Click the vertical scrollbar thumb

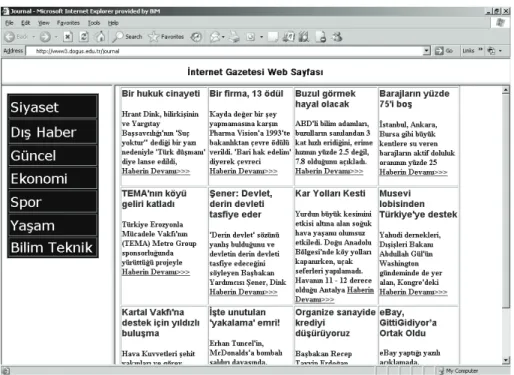tap(506, 201)
